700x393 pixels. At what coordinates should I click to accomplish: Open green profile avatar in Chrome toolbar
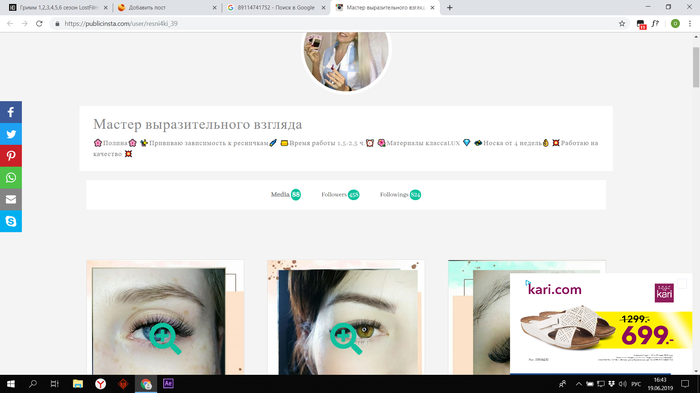point(675,24)
